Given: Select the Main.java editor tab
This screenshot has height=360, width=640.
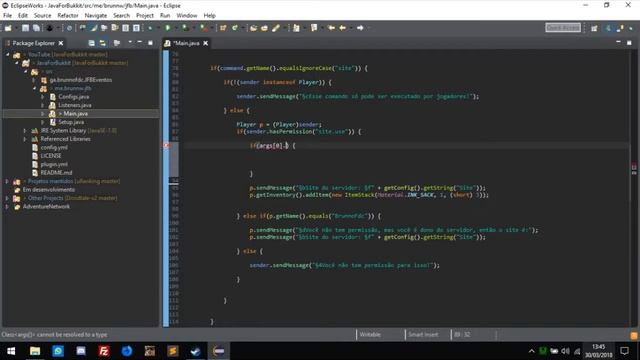Looking at the screenshot, I should [x=186, y=43].
